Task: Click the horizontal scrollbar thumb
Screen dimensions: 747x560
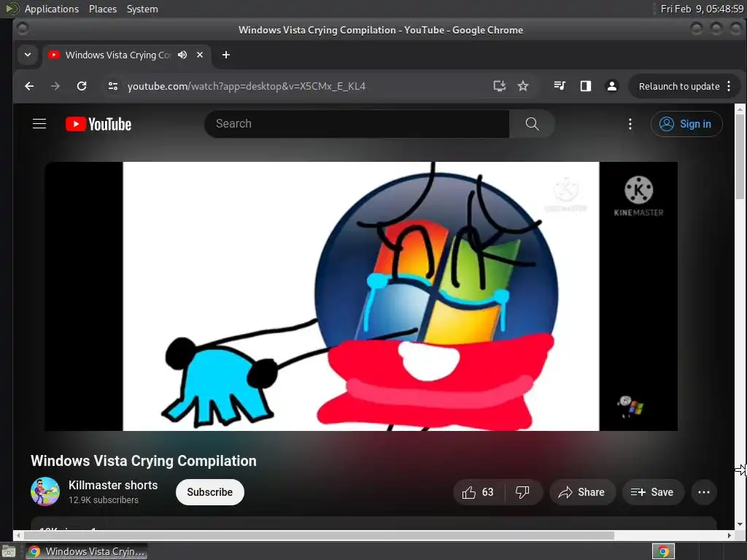Action: pyautogui.click(x=319, y=536)
